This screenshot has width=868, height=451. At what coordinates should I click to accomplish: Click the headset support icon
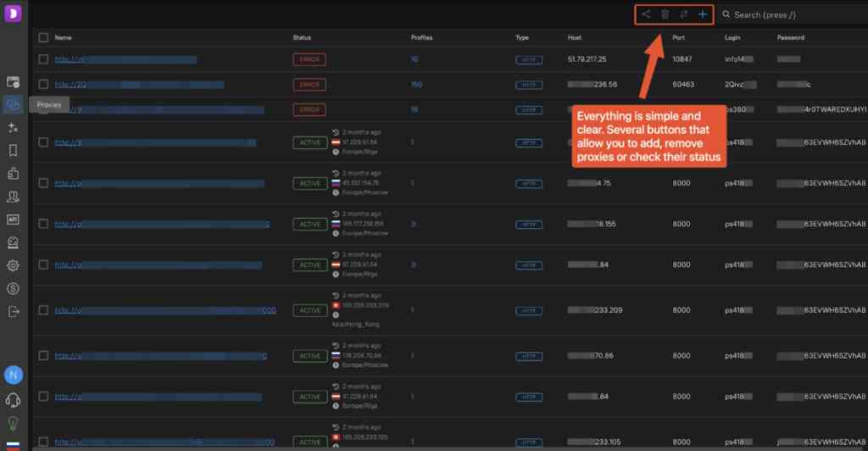click(13, 400)
